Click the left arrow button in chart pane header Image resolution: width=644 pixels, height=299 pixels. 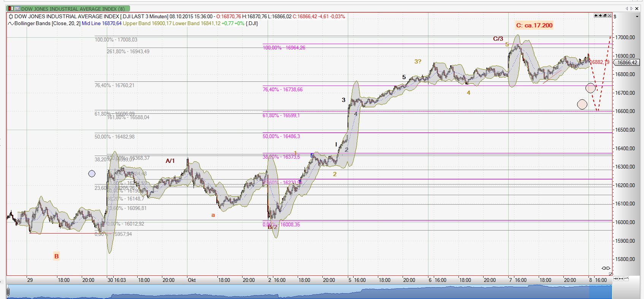(596, 16)
